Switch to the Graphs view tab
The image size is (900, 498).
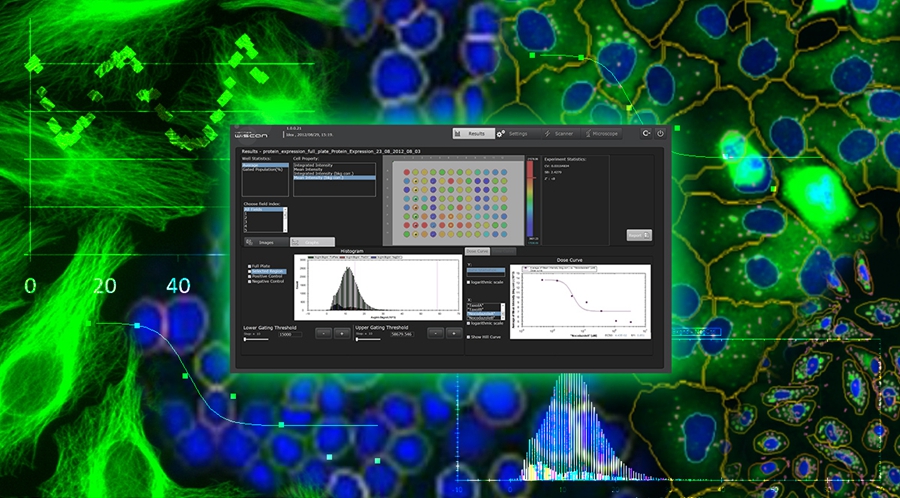click(312, 242)
